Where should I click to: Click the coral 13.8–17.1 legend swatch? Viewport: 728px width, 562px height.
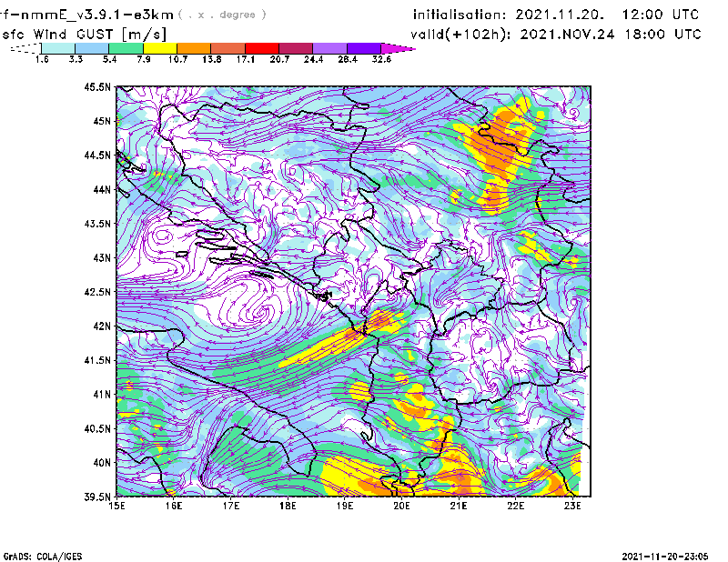pos(228,48)
